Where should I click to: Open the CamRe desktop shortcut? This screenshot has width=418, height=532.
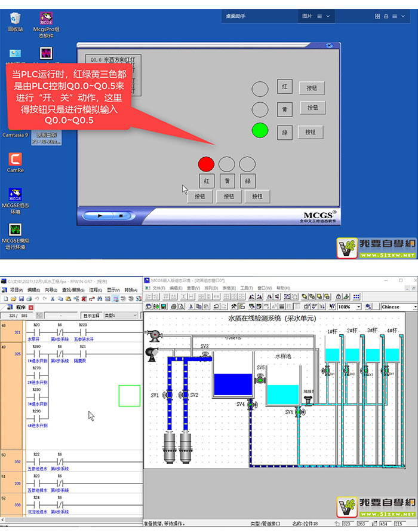(x=16, y=163)
